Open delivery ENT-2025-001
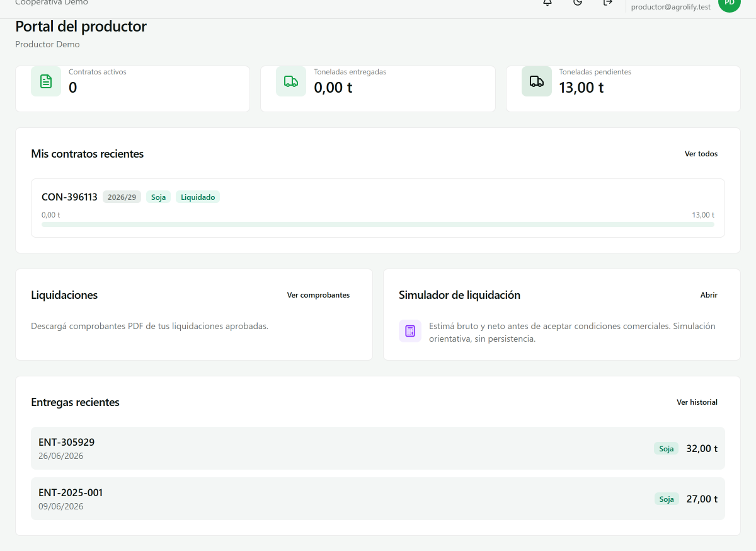Image resolution: width=756 pixels, height=551 pixels. point(378,499)
